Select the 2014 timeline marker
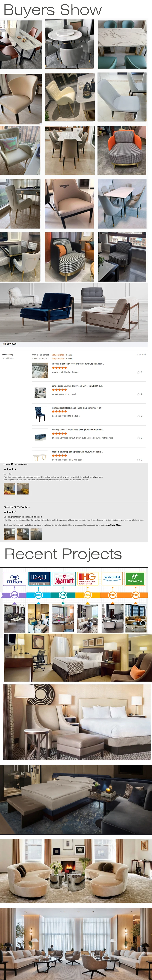Image resolution: width=152 pixels, height=980 pixels. [x=14, y=595]
